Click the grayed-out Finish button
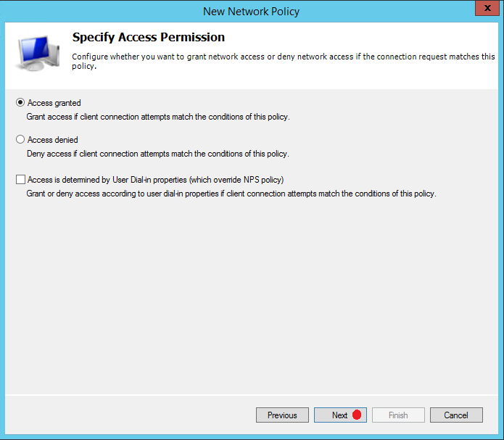This screenshot has height=440, width=504. (x=398, y=415)
